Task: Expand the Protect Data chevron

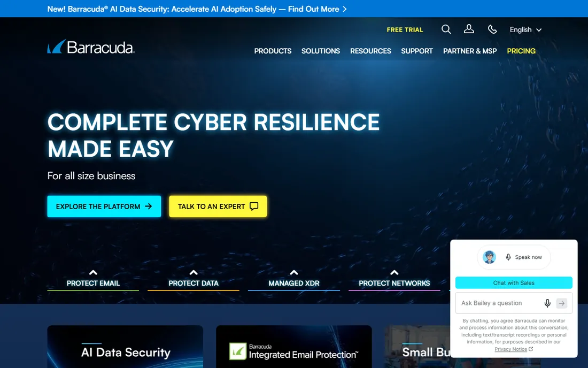Action: 194,273
